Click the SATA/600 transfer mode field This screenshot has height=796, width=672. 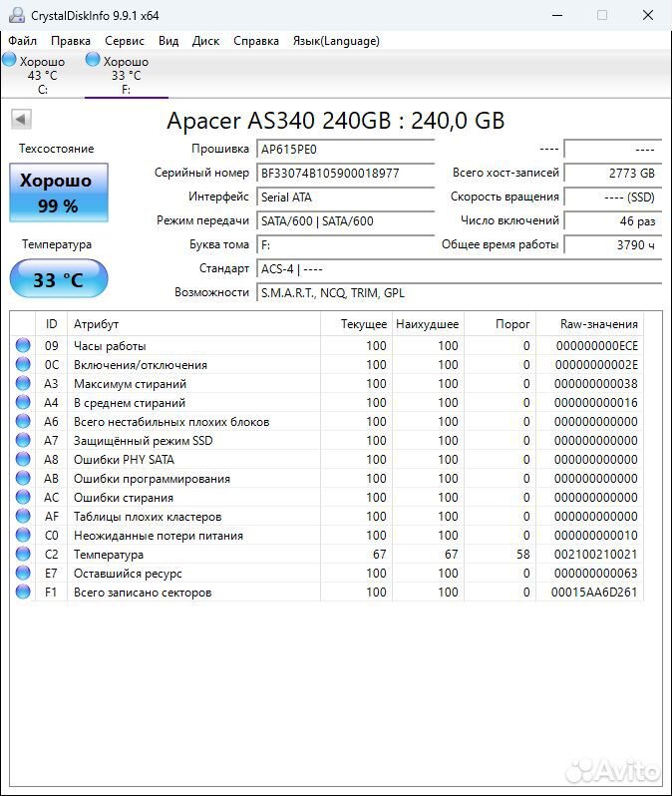346,220
